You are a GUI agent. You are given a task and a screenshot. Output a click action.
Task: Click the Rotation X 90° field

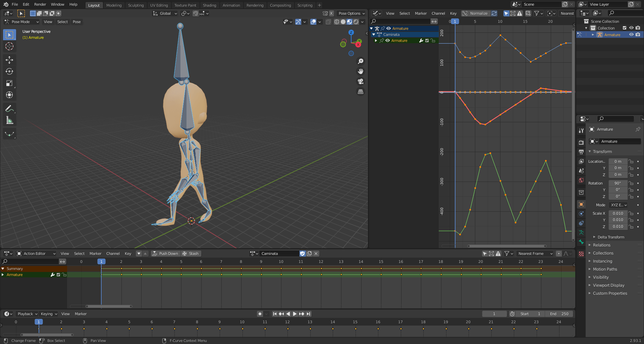pyautogui.click(x=618, y=183)
